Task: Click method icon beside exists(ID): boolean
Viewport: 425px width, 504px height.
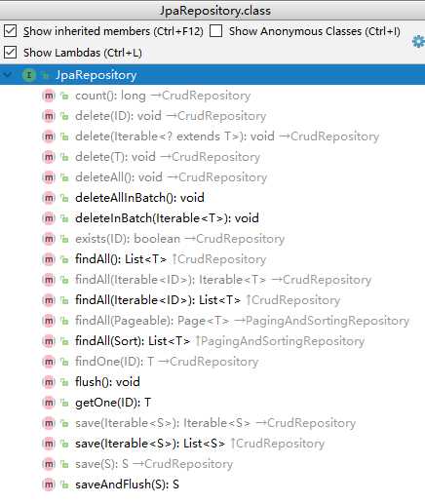Action: pyautogui.click(x=49, y=239)
